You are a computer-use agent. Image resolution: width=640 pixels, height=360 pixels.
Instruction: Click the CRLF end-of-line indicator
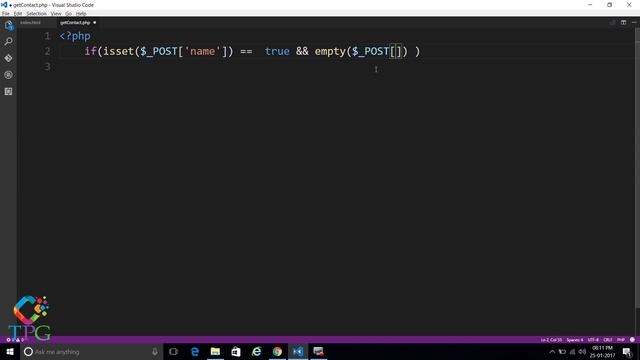[x=608, y=340]
